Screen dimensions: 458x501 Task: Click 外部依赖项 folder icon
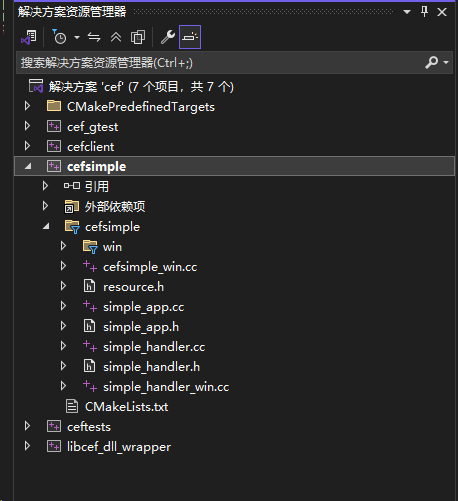pos(72,206)
